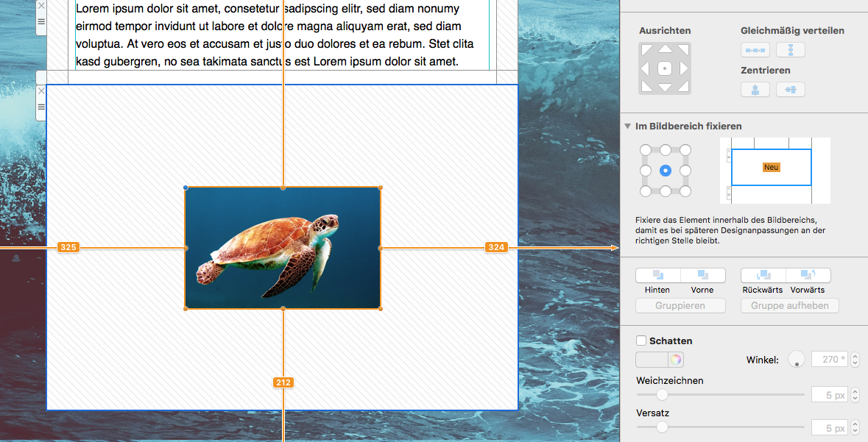Align element right with right arrow
868x442 pixels.
[684, 68]
